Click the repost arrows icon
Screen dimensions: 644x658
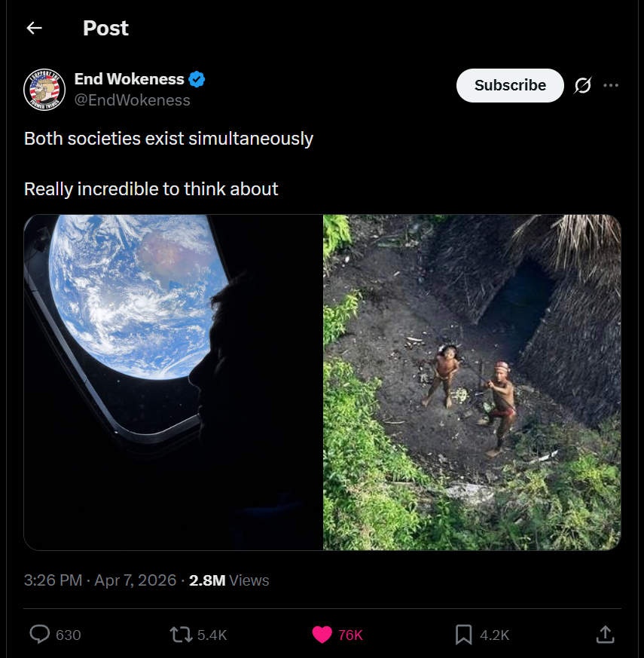click(181, 635)
